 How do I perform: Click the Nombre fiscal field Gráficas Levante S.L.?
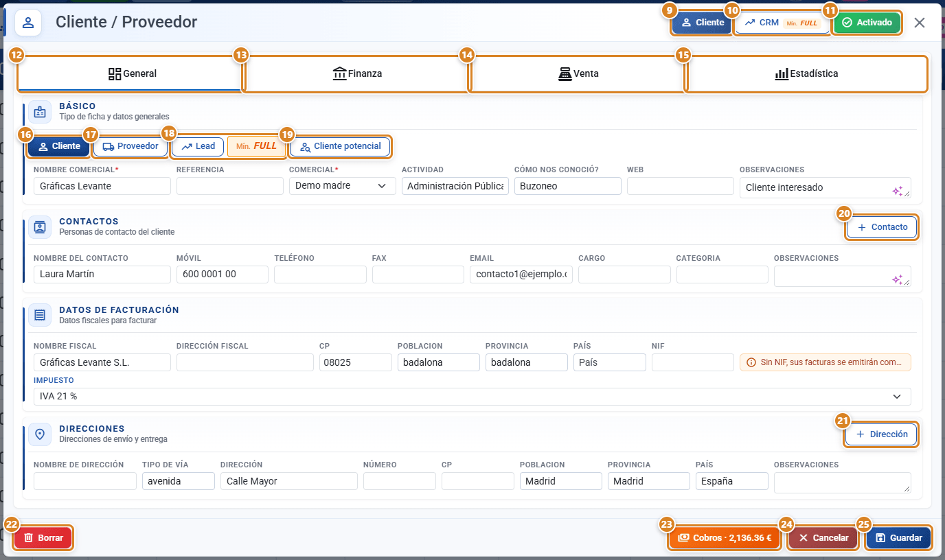pos(102,362)
